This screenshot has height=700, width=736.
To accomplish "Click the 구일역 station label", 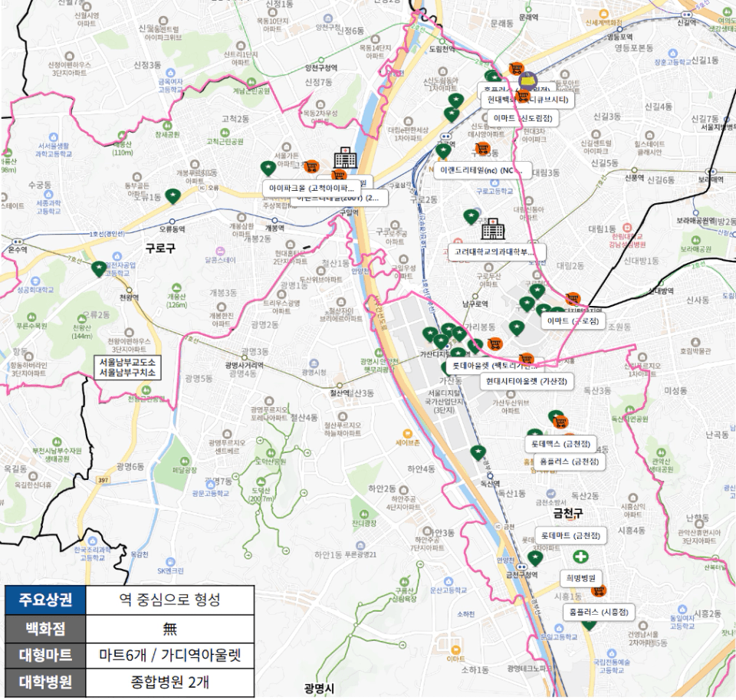I will pos(350,212).
